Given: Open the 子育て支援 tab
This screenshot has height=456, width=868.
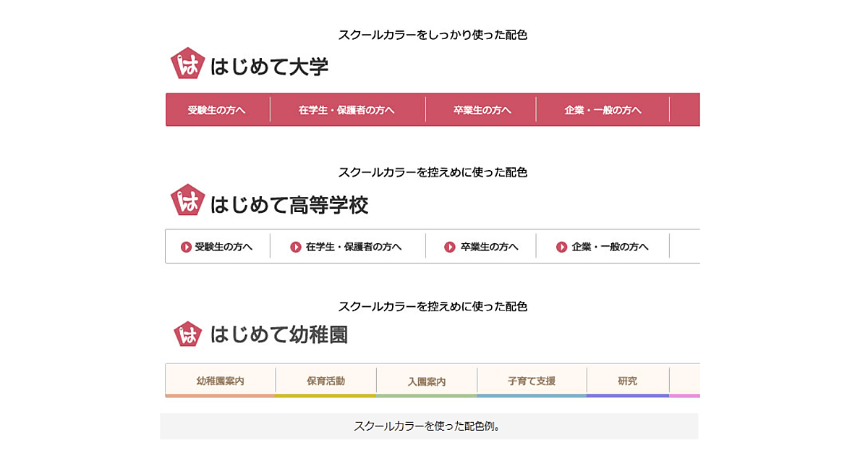Looking at the screenshot, I should pos(532,381).
